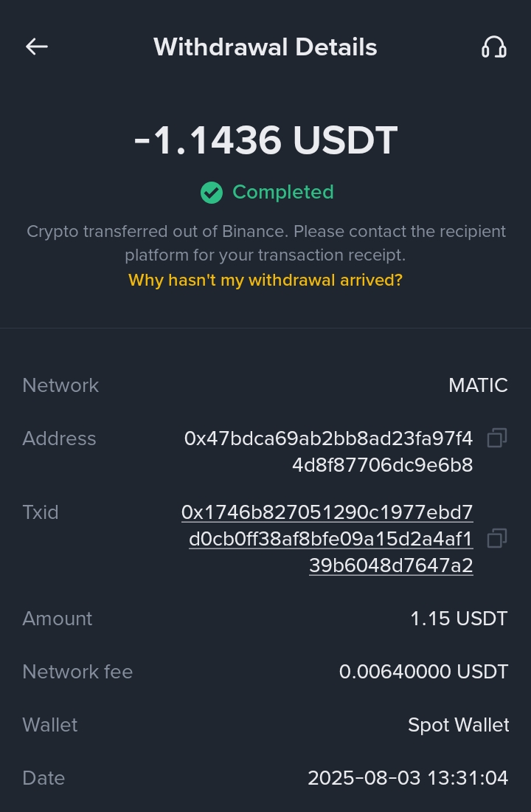Tap the 0.00640000 USDT network fee value
This screenshot has height=812, width=531.
point(423,672)
